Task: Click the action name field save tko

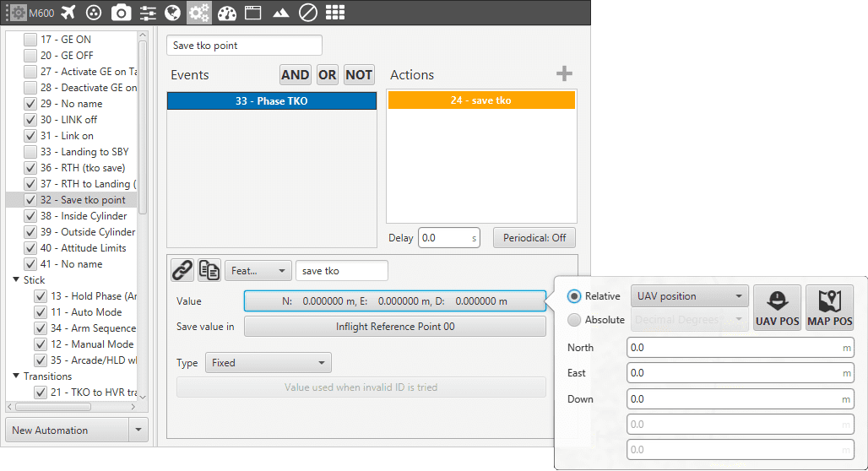Action: click(x=342, y=271)
